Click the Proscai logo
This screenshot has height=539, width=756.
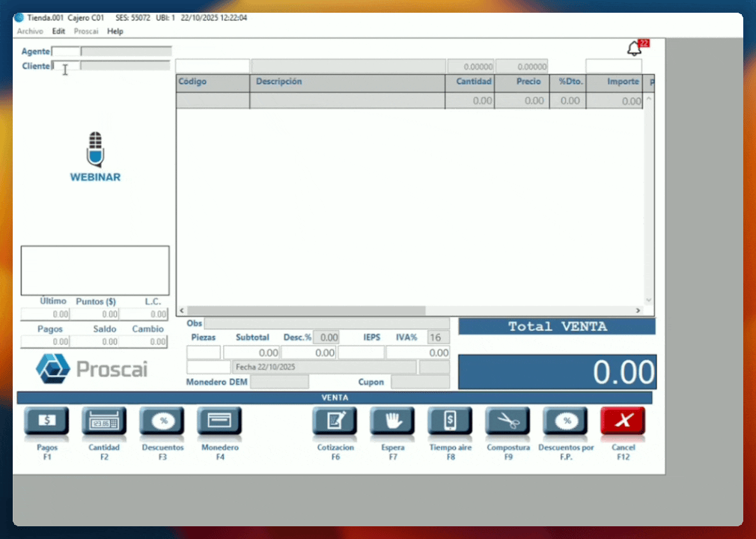coord(91,369)
